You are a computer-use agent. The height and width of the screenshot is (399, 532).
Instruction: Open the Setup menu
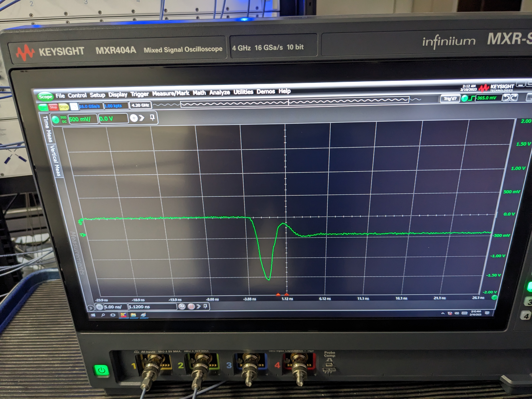click(97, 95)
